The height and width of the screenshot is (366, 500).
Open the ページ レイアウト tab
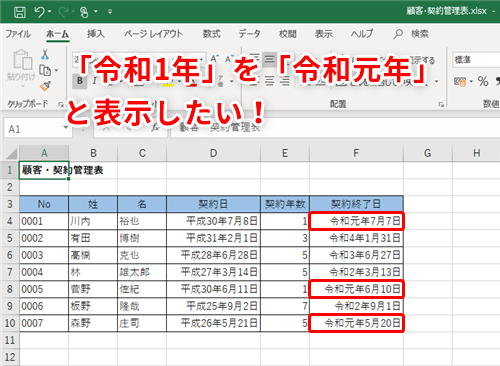(x=153, y=34)
